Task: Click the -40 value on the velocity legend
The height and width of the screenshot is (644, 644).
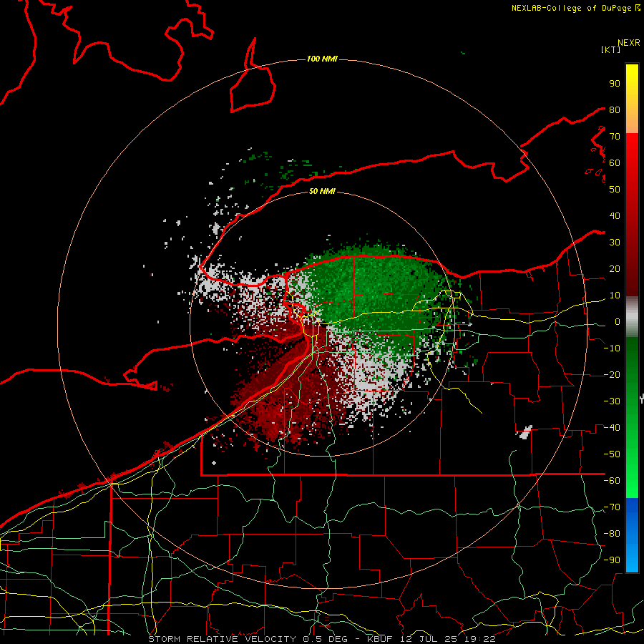Action: [x=612, y=428]
